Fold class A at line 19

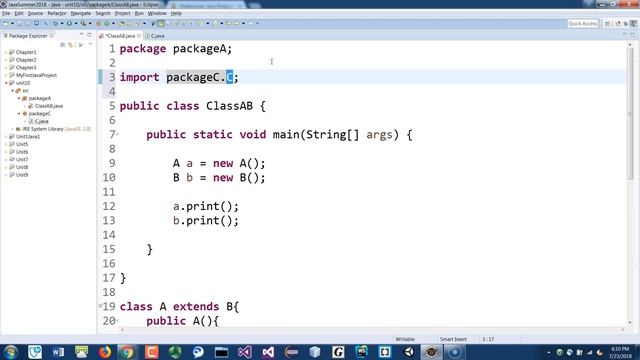100,305
